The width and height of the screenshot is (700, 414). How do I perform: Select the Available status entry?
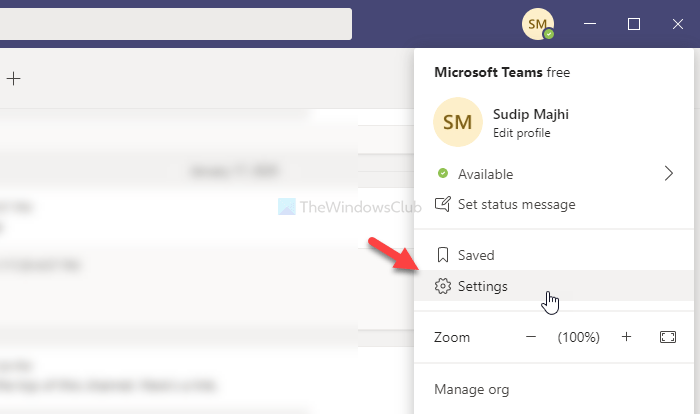554,174
